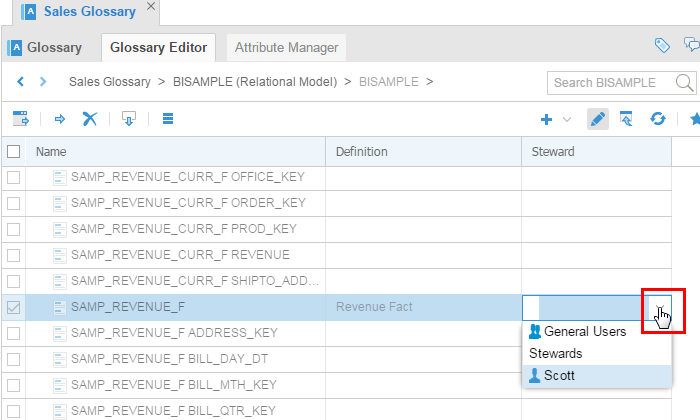Navigate back with left chevron
This screenshot has width=700, height=420.
tap(20, 82)
